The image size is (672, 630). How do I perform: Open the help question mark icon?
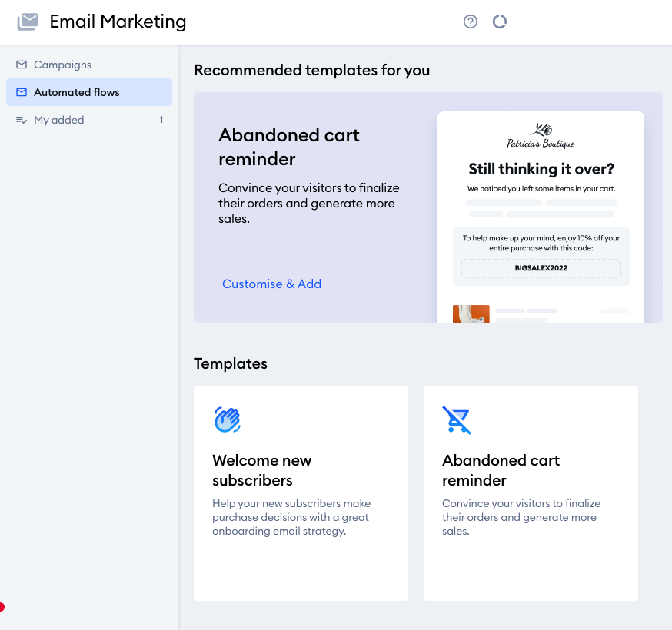pos(470,22)
